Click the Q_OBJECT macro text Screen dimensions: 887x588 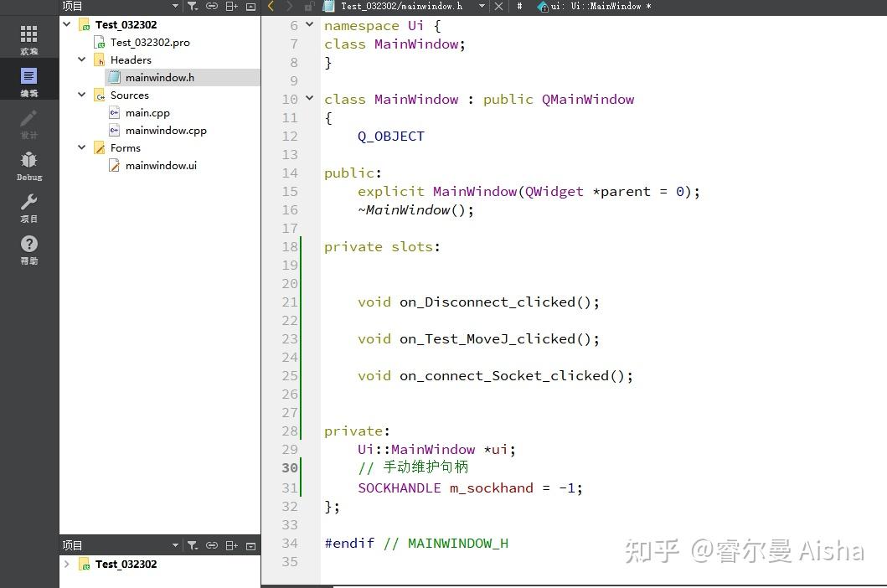pos(391,137)
